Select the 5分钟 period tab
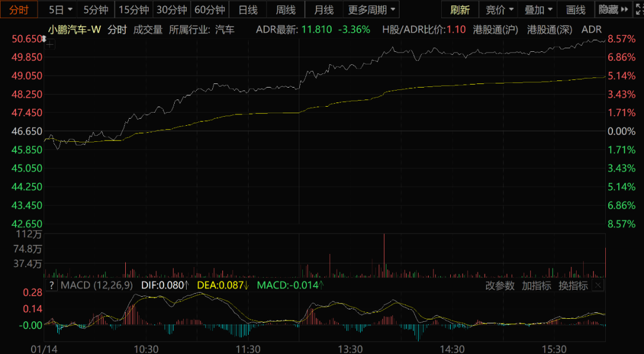 point(95,10)
